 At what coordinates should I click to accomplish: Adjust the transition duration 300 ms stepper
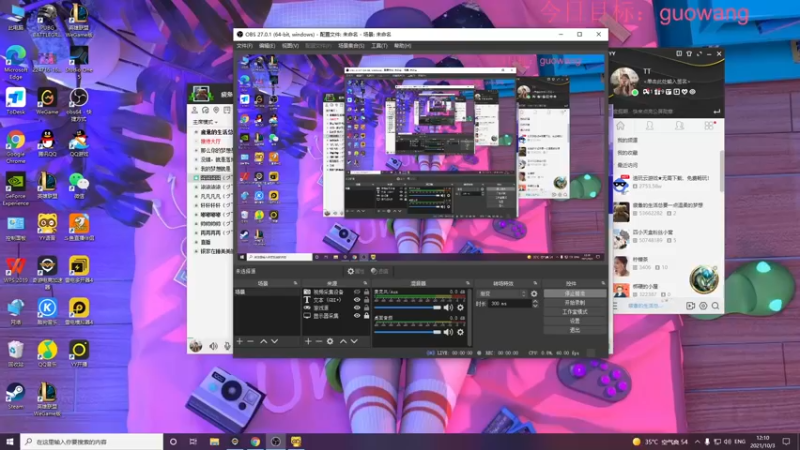coord(535,304)
